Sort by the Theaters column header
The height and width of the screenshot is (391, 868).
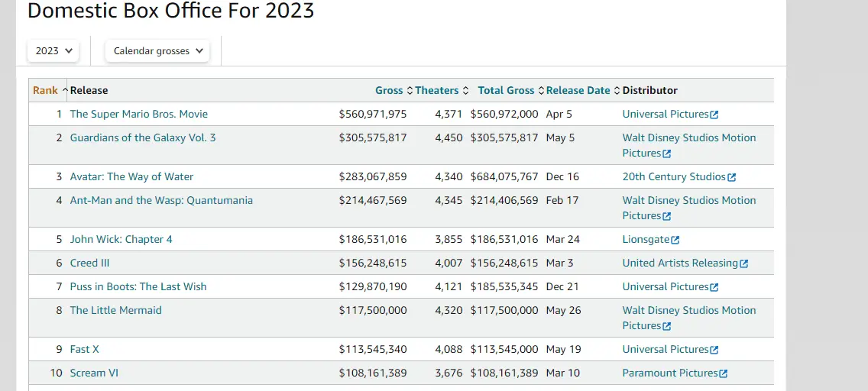[437, 90]
